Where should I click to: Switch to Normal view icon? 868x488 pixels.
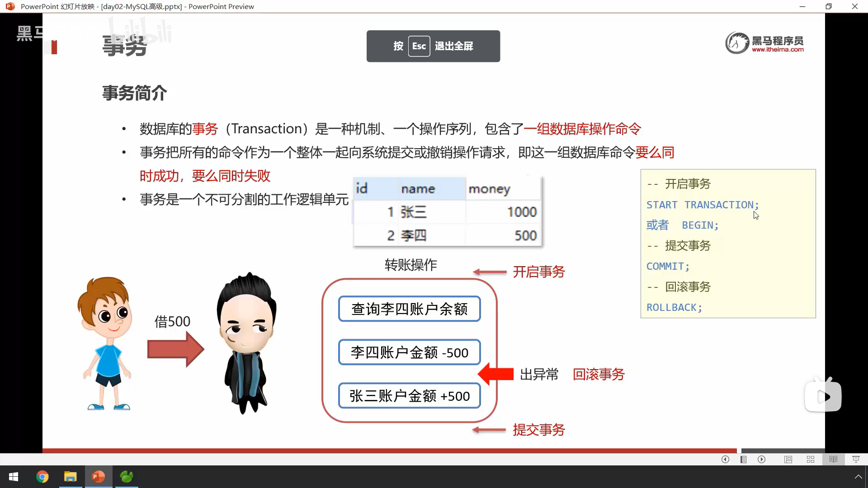point(788,459)
